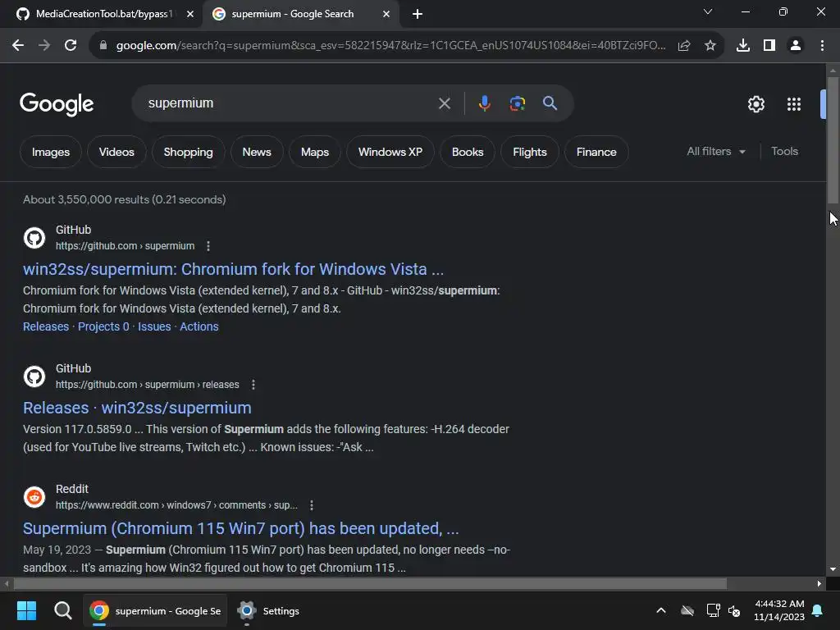Go back to the previous page
The width and height of the screenshot is (840, 630).
coord(18,46)
